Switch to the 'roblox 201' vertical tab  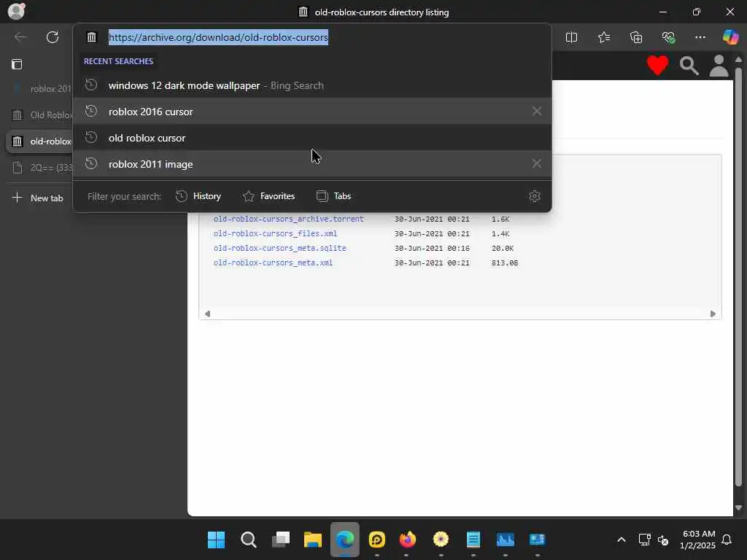39,89
